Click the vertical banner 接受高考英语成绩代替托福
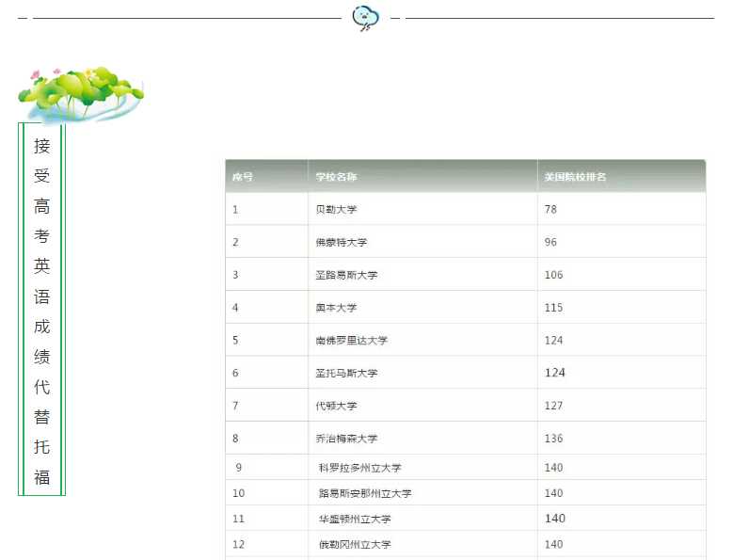 point(41,309)
